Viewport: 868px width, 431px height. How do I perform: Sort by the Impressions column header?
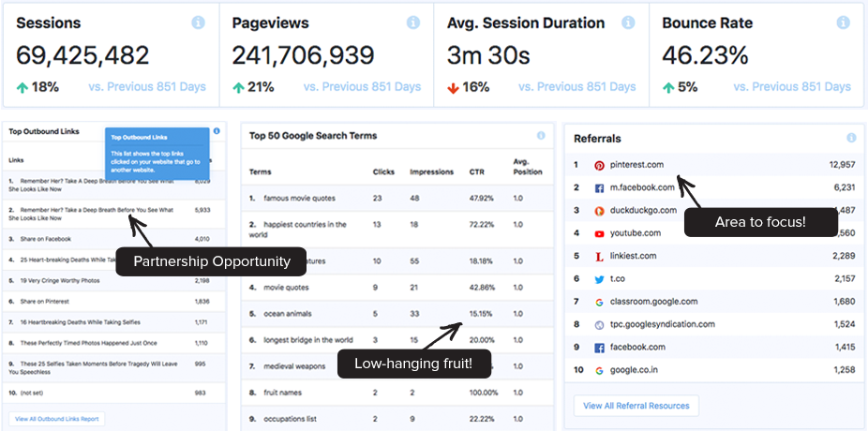tap(431, 171)
